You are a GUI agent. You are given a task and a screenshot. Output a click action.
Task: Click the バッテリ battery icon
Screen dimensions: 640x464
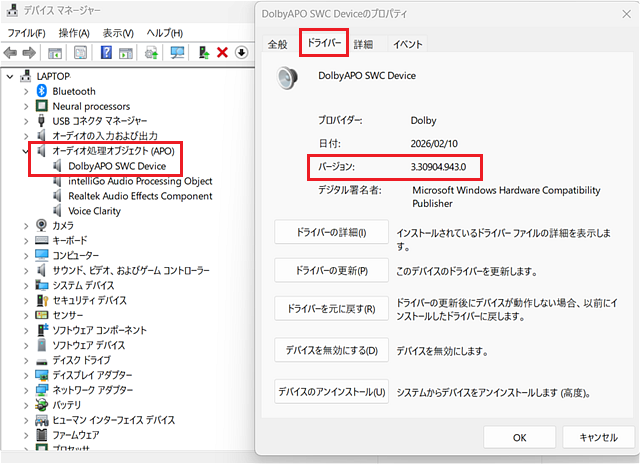point(42,405)
